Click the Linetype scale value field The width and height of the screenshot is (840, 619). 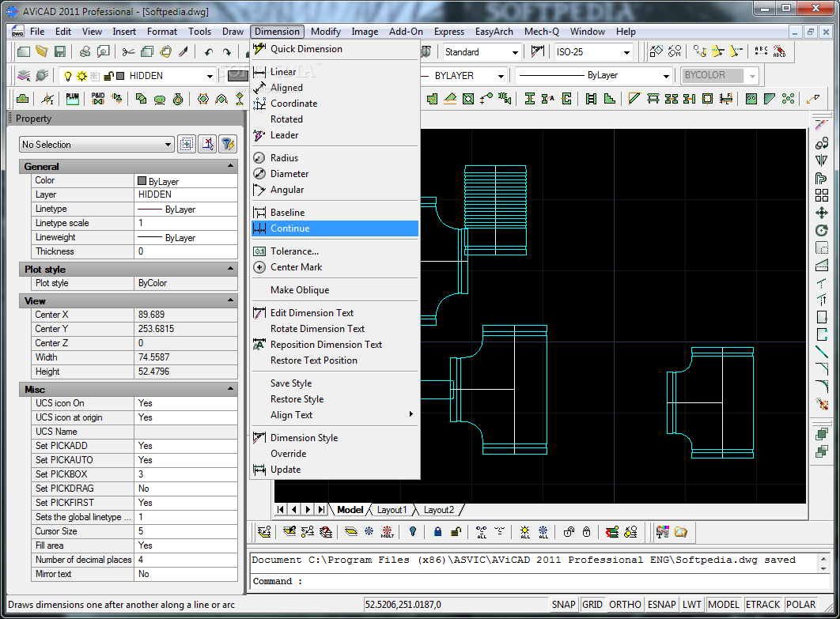[185, 223]
